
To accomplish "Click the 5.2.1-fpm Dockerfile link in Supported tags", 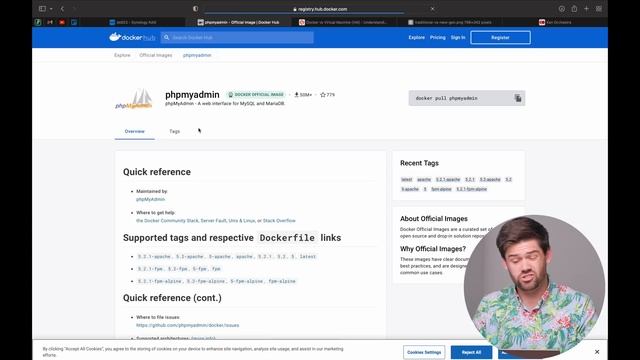I will (x=150, y=269).
